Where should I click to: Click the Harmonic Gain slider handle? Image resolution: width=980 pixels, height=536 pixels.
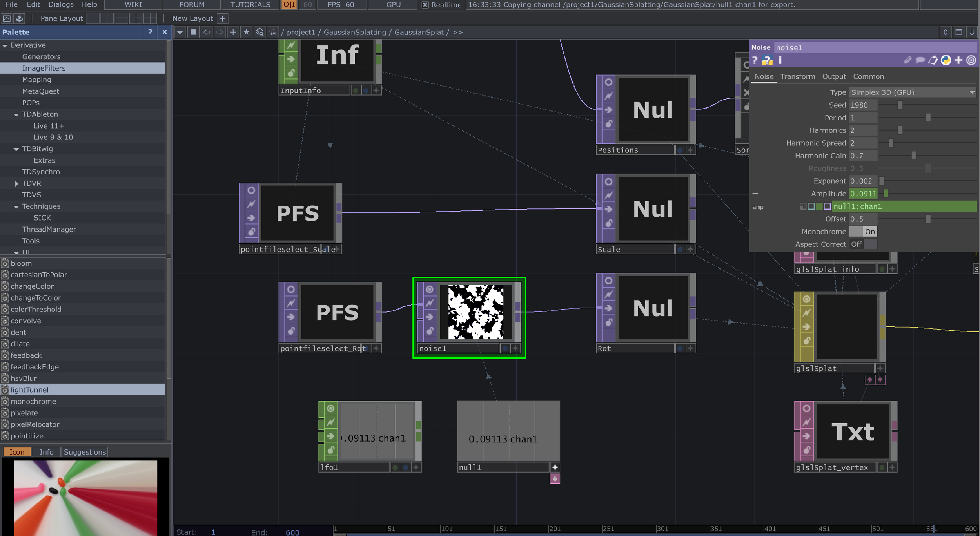point(914,156)
